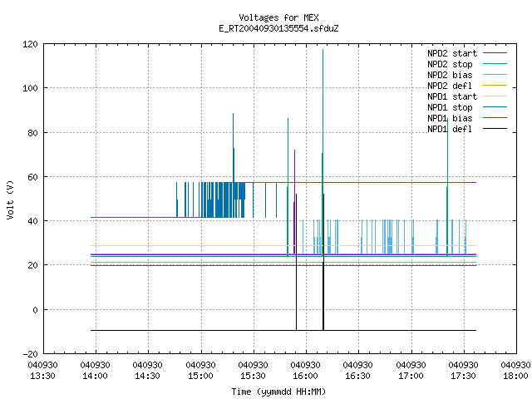Click the 'NPD2 stop' legend label
Image resolution: width=532 pixels, height=399 pixels.
(x=450, y=64)
